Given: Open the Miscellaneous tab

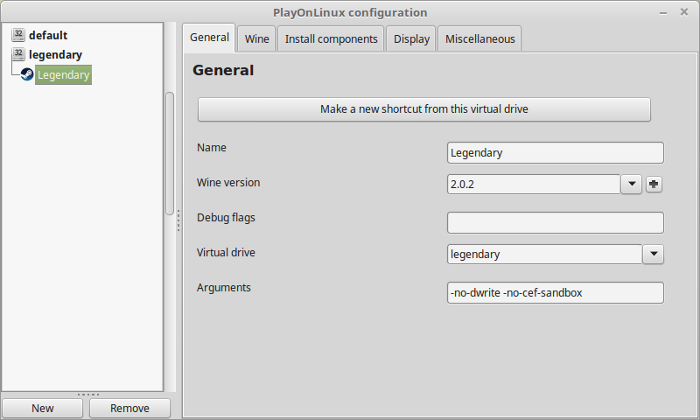Looking at the screenshot, I should coord(479,39).
